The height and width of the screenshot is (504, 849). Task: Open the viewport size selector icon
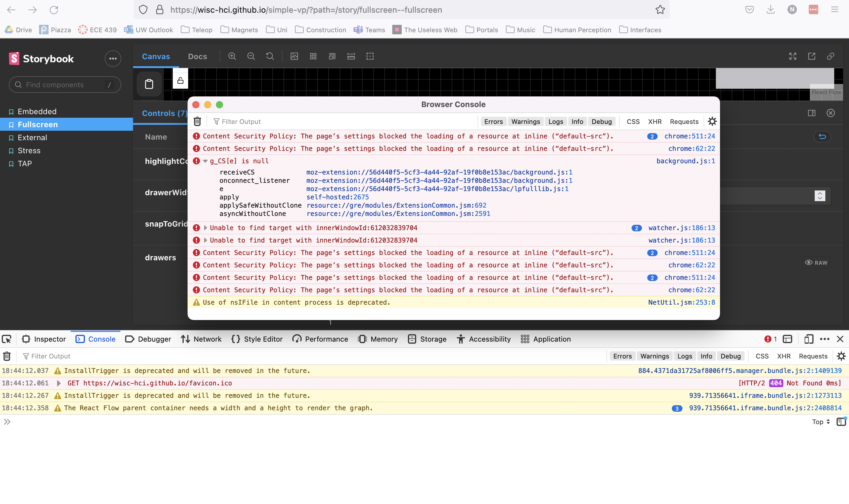tap(332, 56)
